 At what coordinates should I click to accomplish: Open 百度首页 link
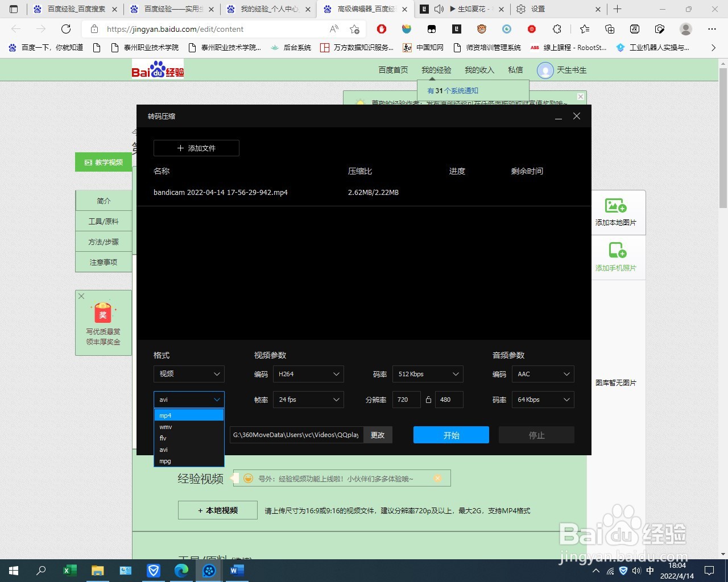click(393, 70)
